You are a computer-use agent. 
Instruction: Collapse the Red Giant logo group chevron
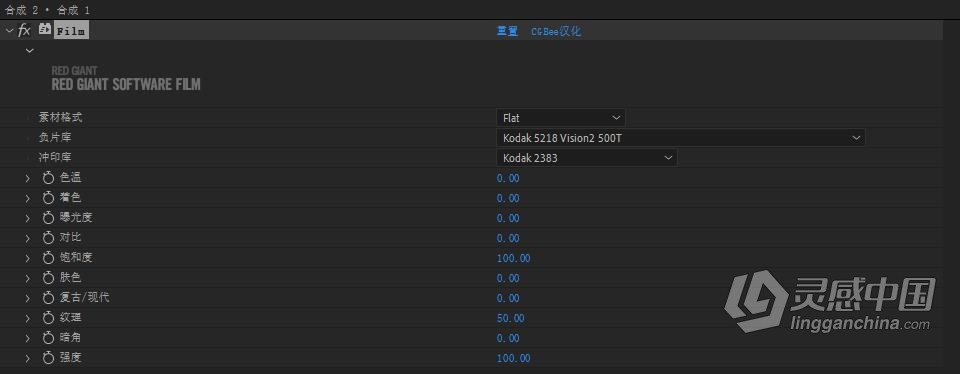[29, 51]
